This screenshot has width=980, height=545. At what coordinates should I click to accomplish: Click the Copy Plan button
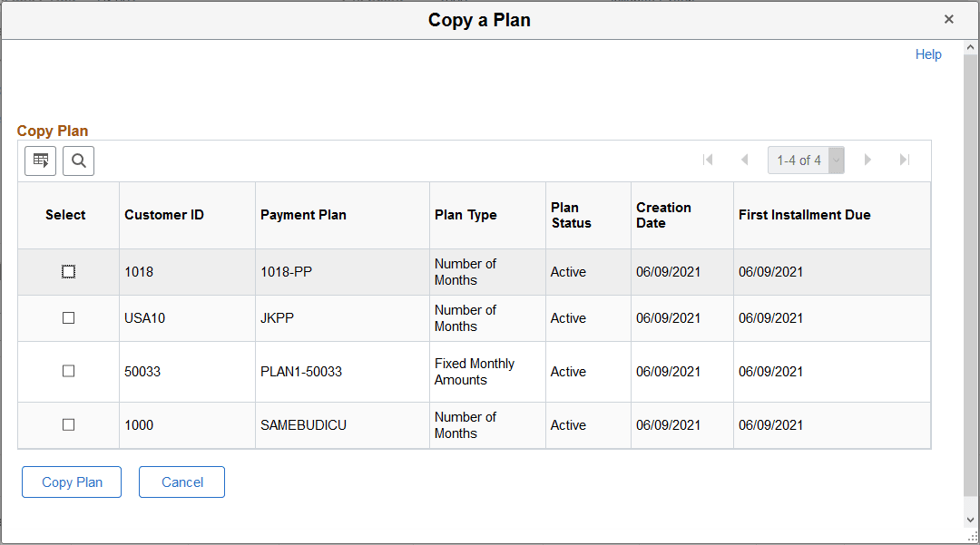71,482
